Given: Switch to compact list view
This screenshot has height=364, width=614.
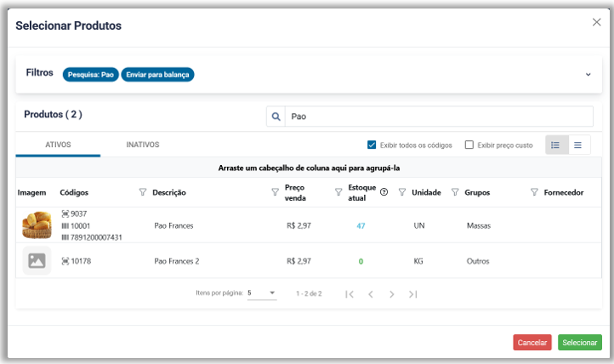Looking at the screenshot, I should pyautogui.click(x=578, y=145).
